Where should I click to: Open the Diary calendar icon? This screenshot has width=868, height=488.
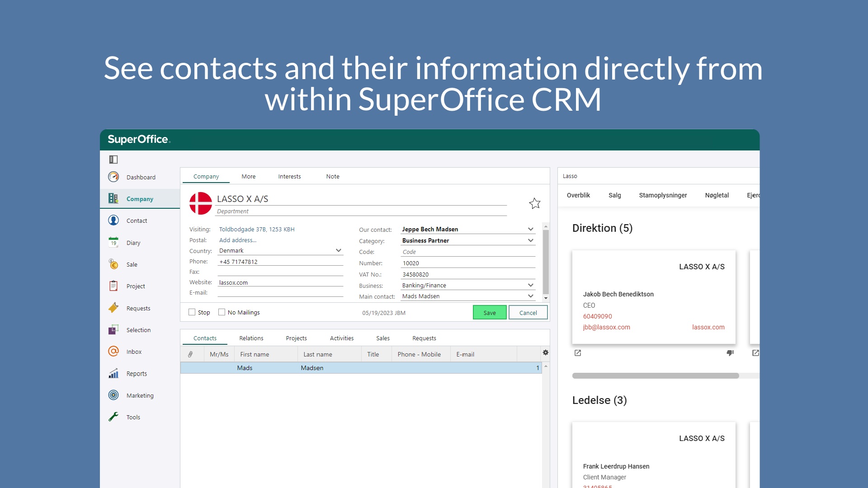[x=113, y=242]
